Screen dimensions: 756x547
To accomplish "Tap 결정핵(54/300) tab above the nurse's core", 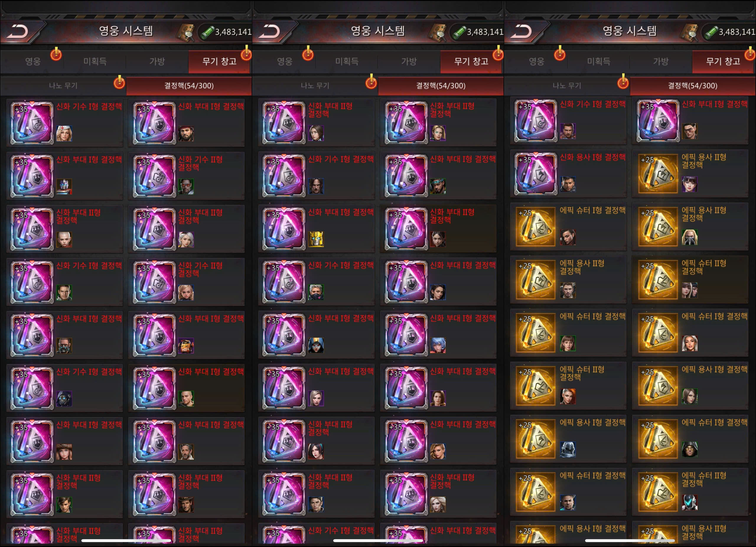I will pyautogui.click(x=189, y=86).
